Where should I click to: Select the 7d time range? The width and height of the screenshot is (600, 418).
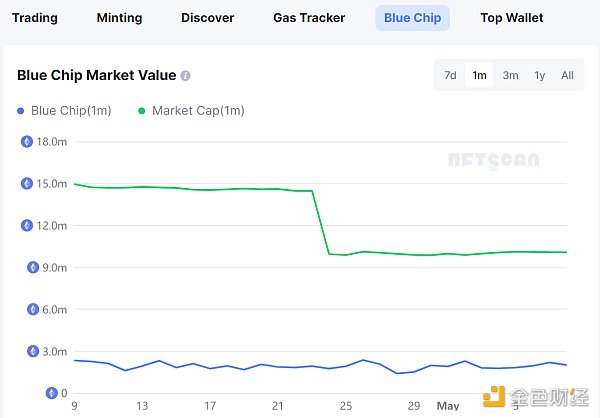coord(450,75)
